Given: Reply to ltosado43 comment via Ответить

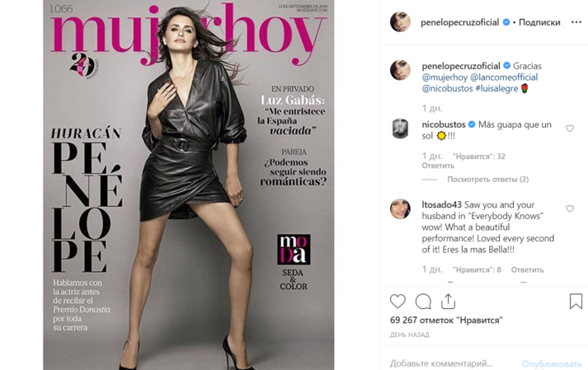Looking at the screenshot, I should pos(527,270).
